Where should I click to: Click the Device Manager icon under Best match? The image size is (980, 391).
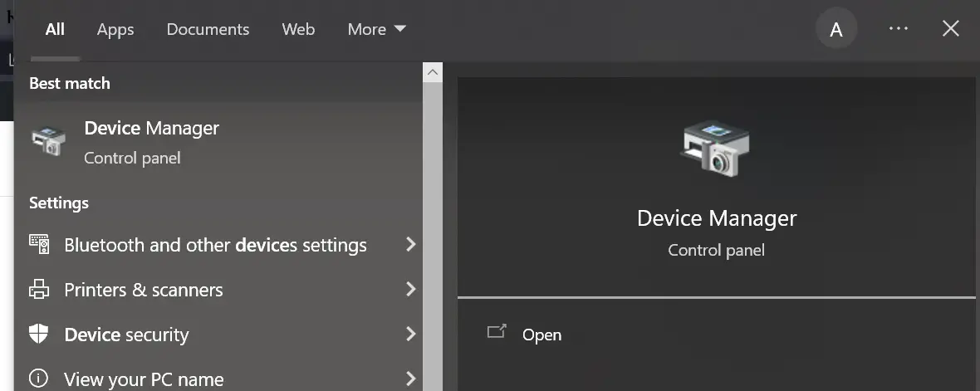[x=48, y=141]
